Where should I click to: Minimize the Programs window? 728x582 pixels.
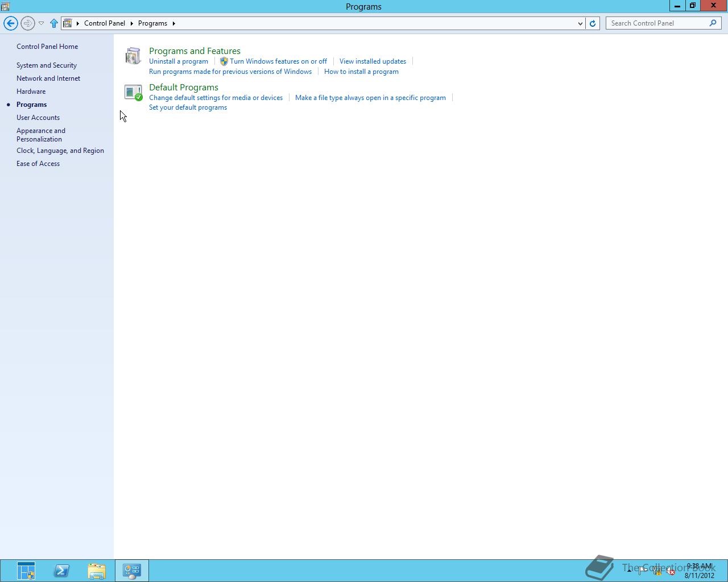click(677, 6)
